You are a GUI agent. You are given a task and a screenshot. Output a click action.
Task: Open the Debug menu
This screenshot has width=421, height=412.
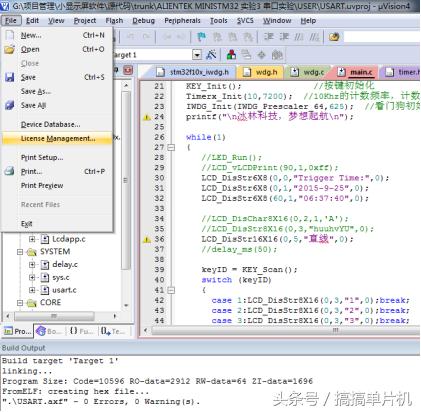[144, 21]
